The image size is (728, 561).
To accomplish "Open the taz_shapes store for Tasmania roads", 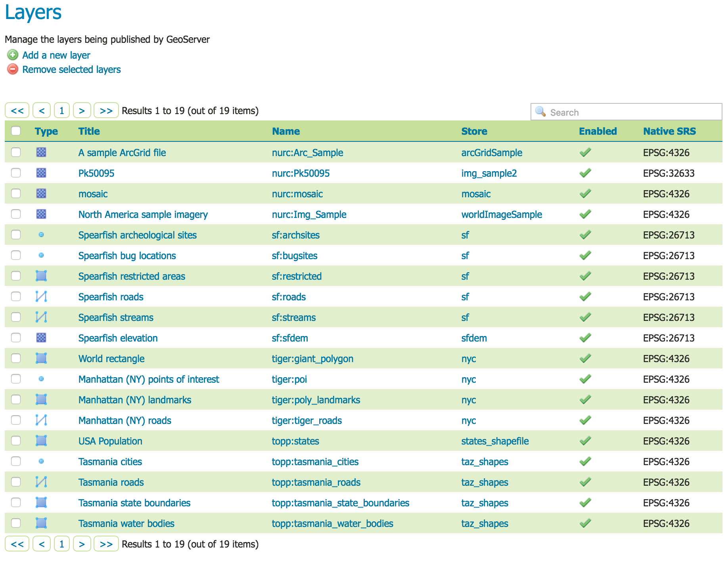I will click(x=485, y=482).
